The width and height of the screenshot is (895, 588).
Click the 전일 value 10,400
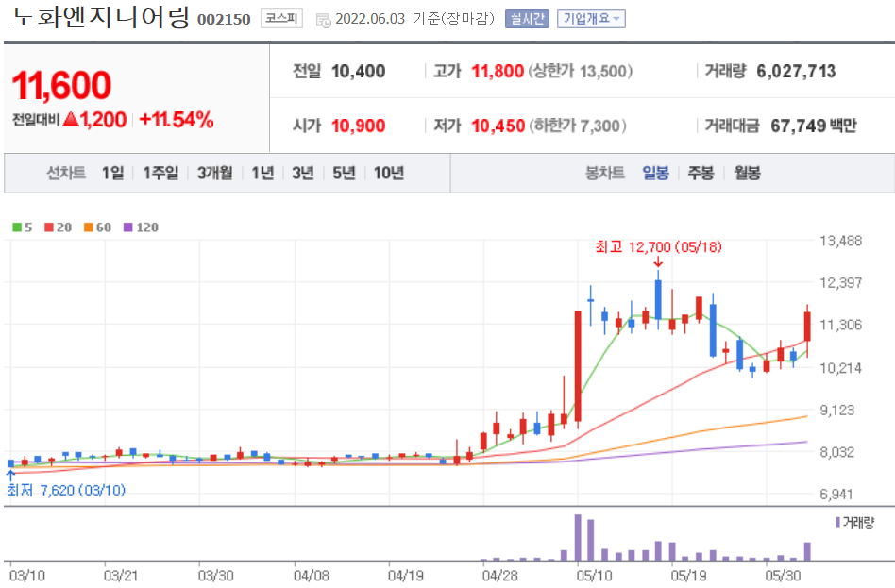tap(358, 72)
